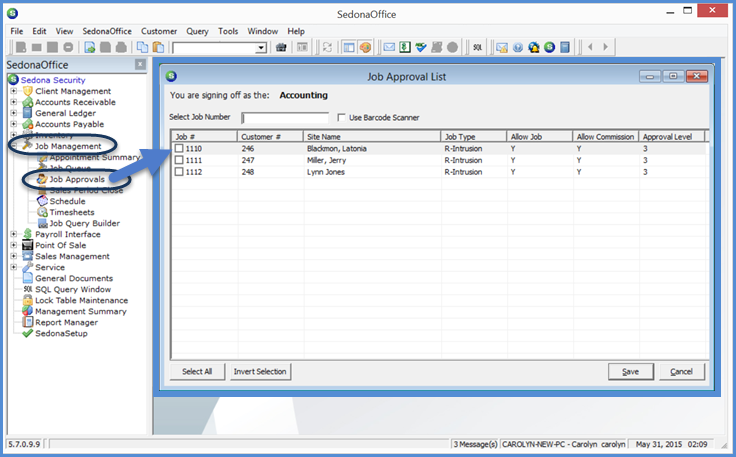Open SQL Query Window tree item
The width and height of the screenshot is (736, 457).
tap(73, 289)
